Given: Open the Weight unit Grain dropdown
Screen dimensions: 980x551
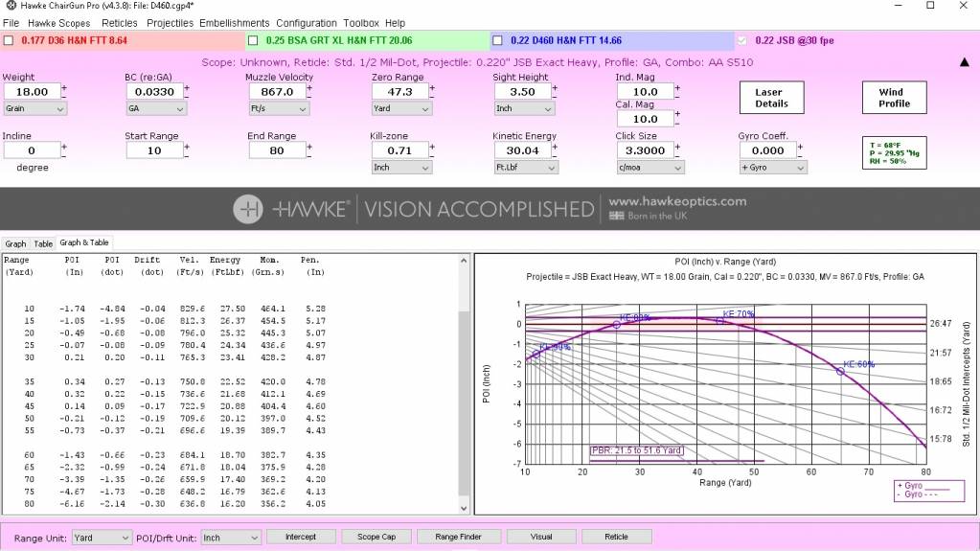Looking at the screenshot, I should tap(34, 109).
